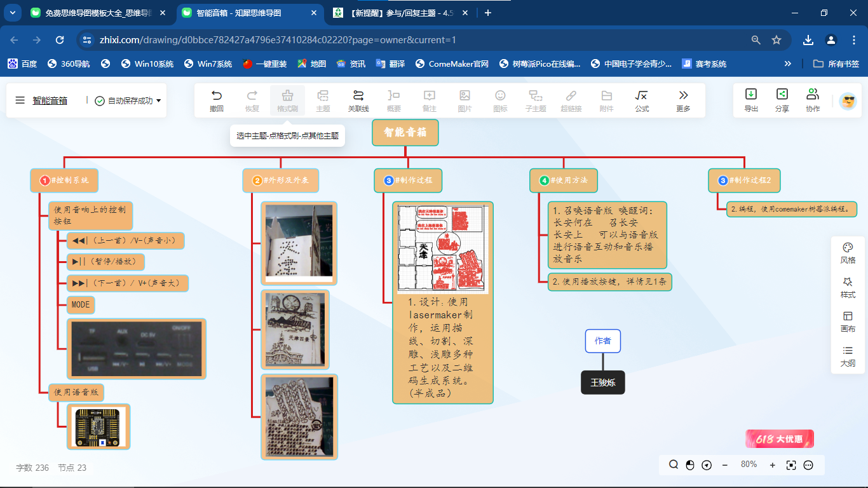
Task: Select the Format Painter (格式刷) tool
Action: click(x=287, y=100)
